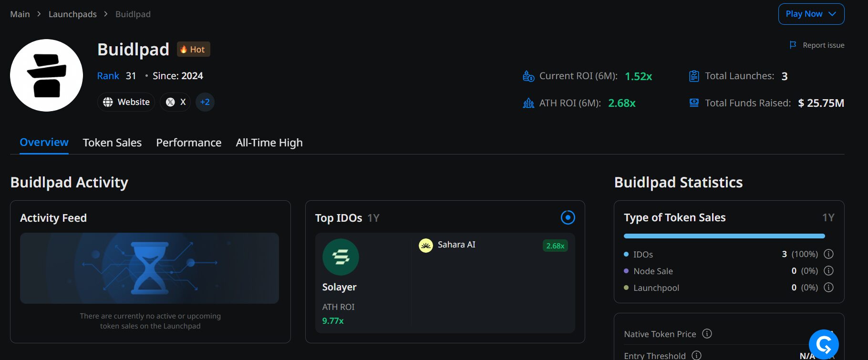This screenshot has width=868, height=360.
Task: Switch to the All-Time High tab
Action: [269, 143]
